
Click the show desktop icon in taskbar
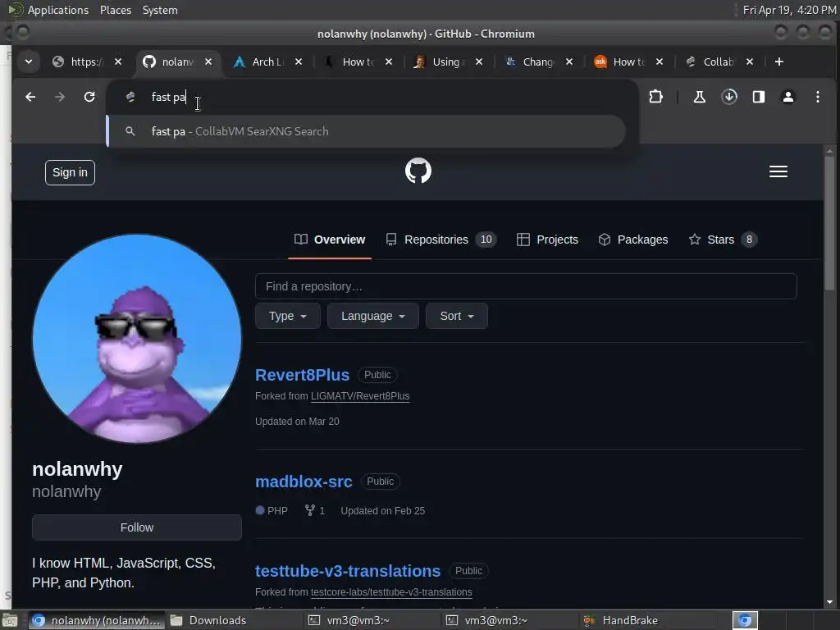click(10, 620)
